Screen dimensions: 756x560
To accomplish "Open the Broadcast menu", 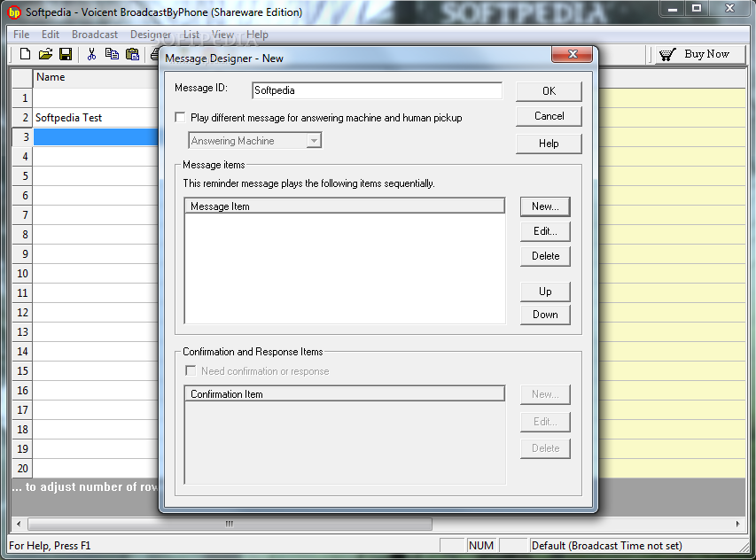I will tap(95, 35).
